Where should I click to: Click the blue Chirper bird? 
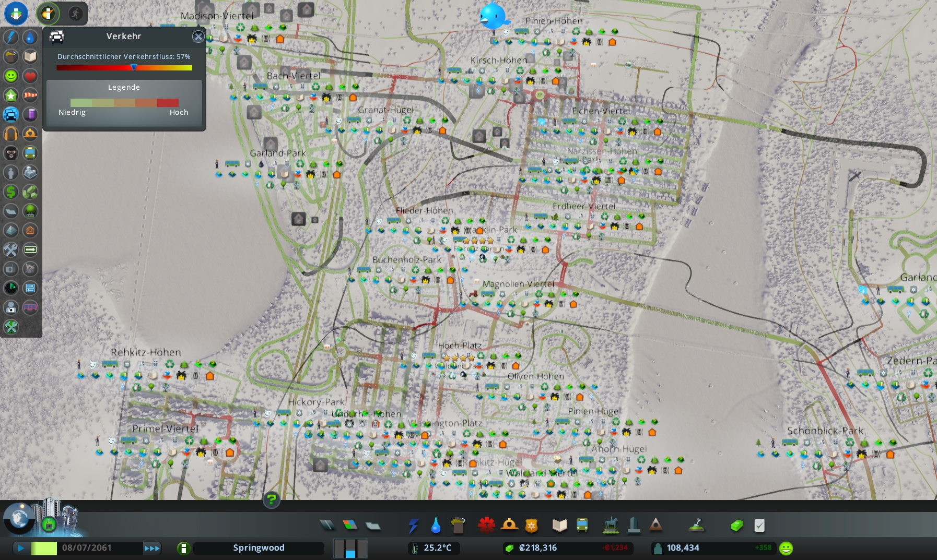point(493,16)
